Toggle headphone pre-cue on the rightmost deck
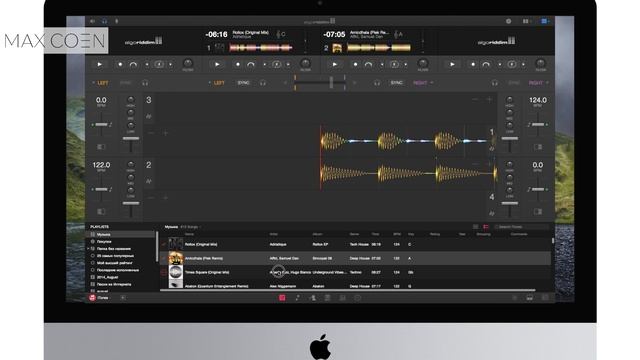 click(x=495, y=83)
